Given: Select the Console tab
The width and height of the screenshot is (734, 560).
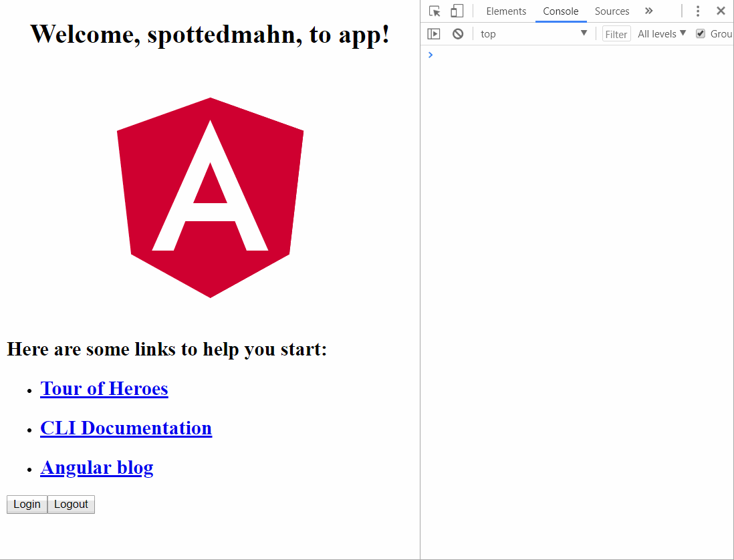Looking at the screenshot, I should pos(561,11).
